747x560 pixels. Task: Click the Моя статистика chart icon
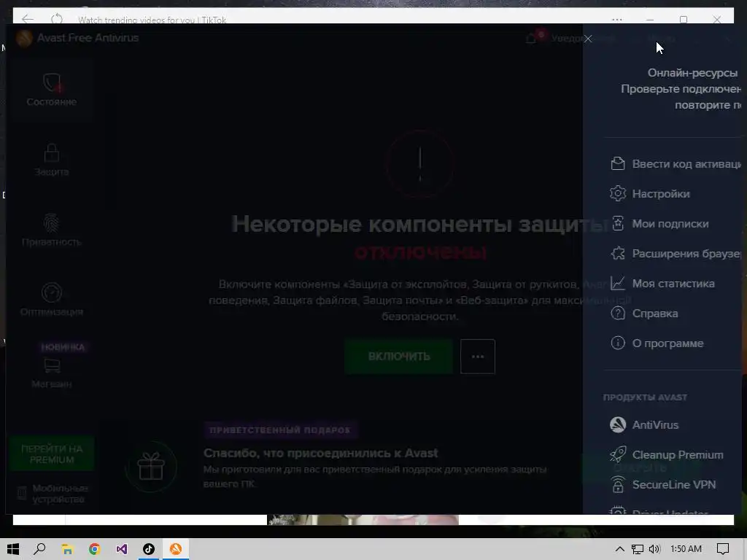click(x=618, y=284)
